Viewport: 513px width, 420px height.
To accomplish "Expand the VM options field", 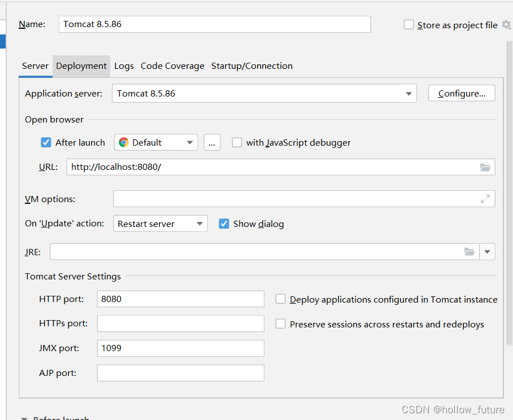I will (x=485, y=199).
